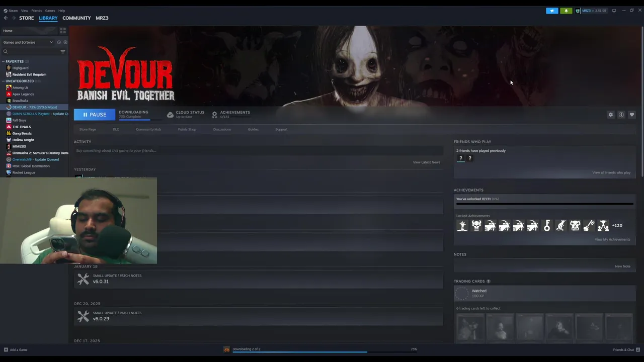Viewport: 644px width, 362px height.
Task: Collapse the UNCATEGORIZED category
Action: (3, 81)
